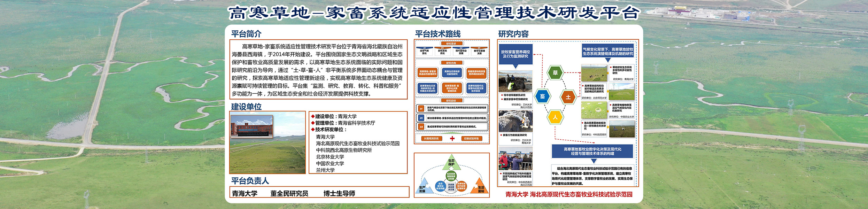
Task: Open the photo of people in red jackets
Action: (516, 159)
